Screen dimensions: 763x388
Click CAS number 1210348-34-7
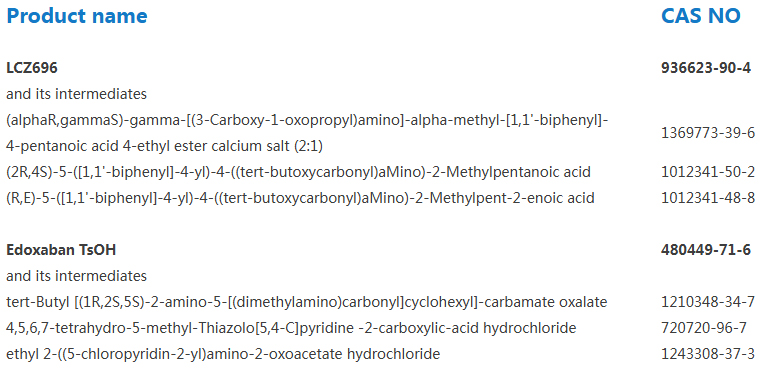click(708, 302)
